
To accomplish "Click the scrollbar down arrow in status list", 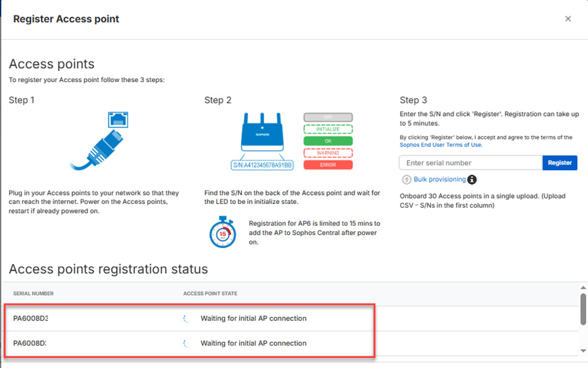I will coord(583,351).
